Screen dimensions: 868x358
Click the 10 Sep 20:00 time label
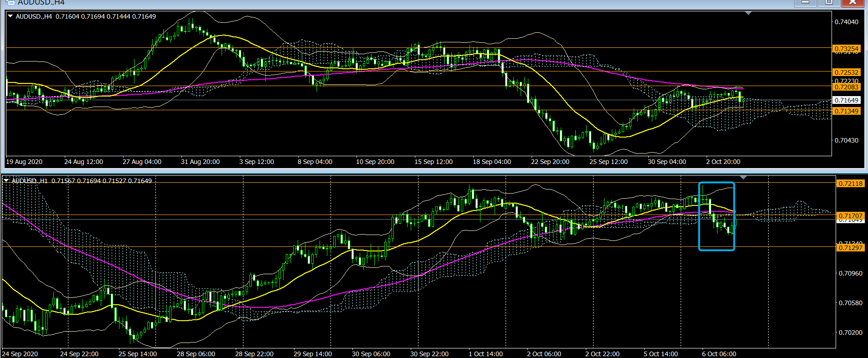pos(375,162)
